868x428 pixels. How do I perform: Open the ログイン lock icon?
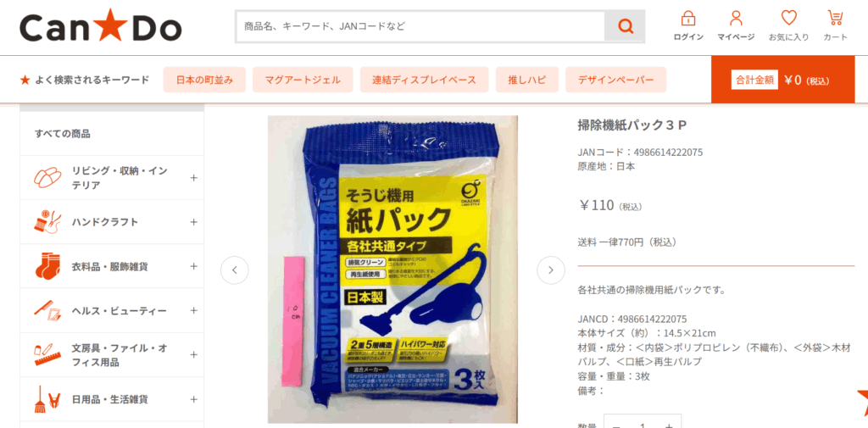[688, 19]
